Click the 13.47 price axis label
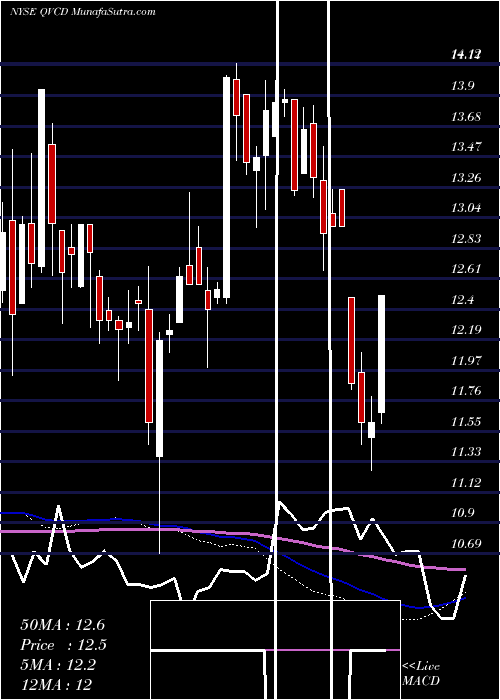The height and width of the screenshot is (700, 500). click(x=466, y=147)
